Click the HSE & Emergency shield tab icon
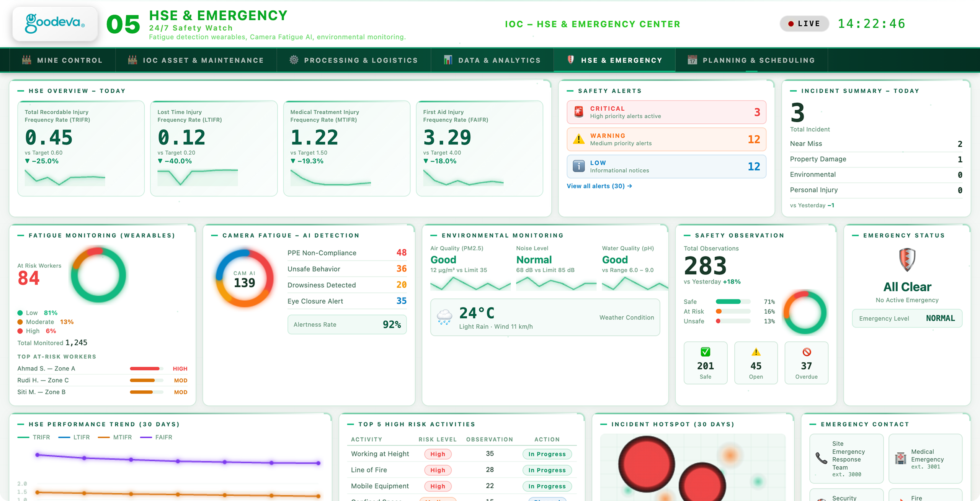Viewport: 980px width, 501px height. [570, 60]
